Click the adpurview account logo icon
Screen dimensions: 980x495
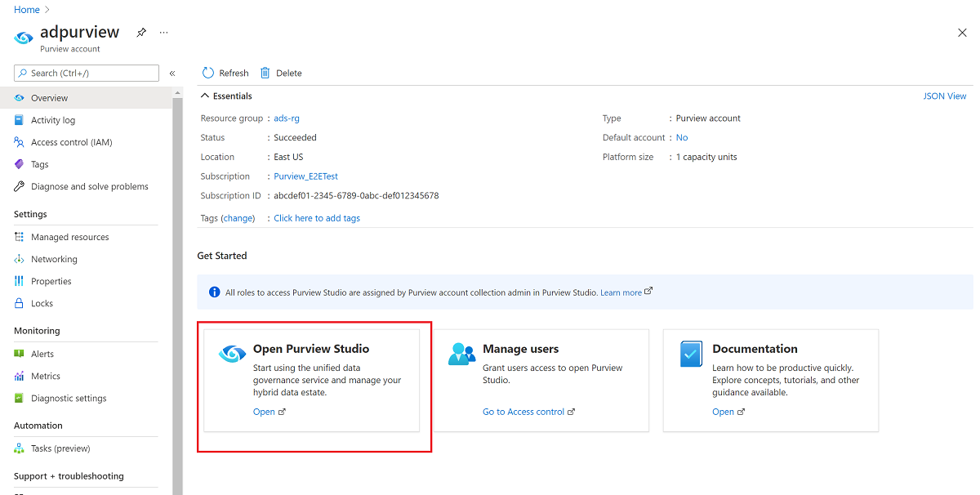coord(24,38)
